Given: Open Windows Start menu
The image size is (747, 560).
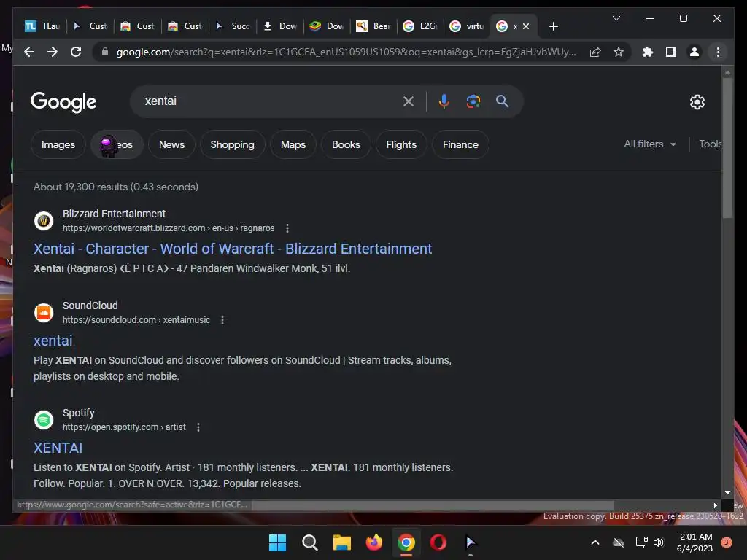Looking at the screenshot, I should (277, 542).
